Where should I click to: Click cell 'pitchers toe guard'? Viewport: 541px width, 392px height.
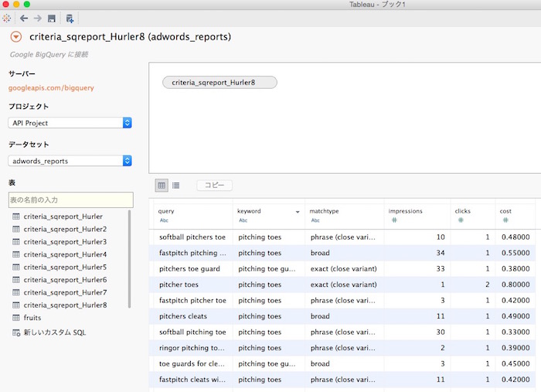[x=189, y=269]
